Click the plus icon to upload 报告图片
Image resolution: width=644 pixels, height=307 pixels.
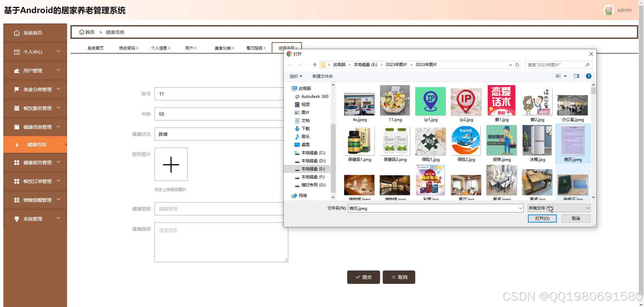(171, 165)
